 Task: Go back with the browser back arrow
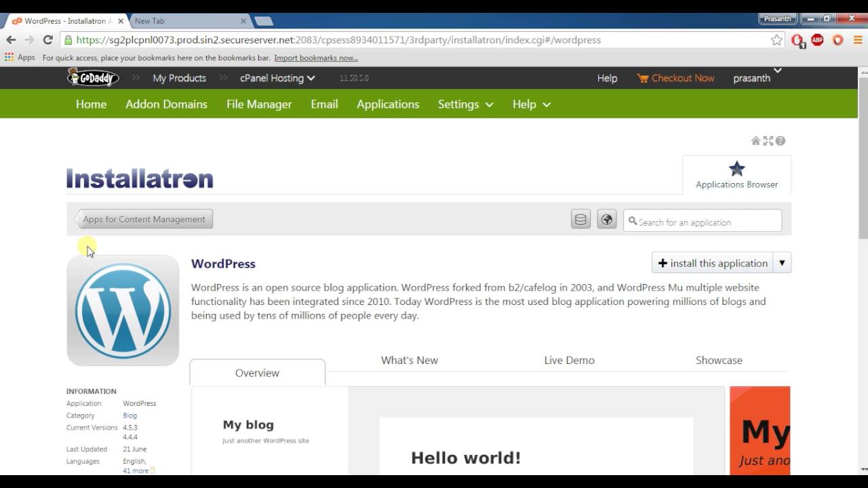[11, 40]
